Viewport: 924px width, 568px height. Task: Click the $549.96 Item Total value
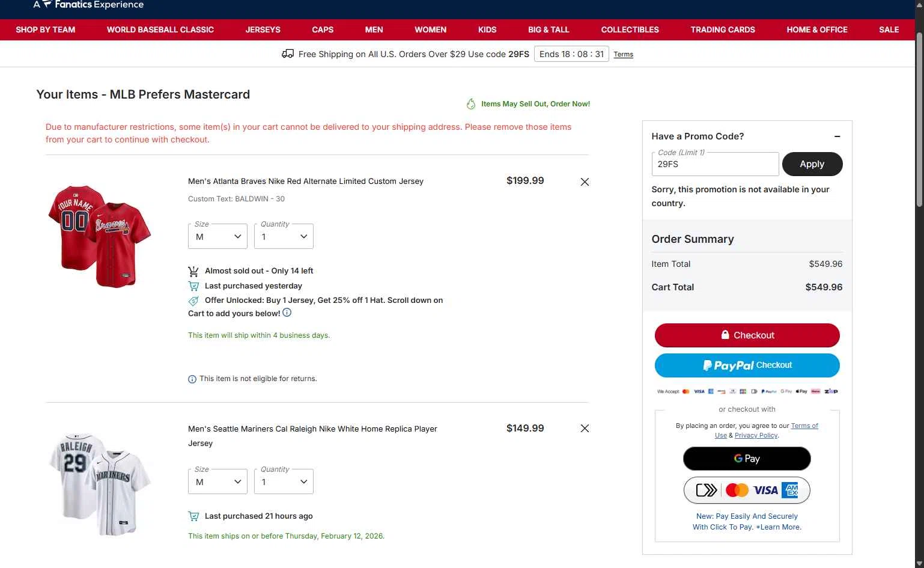click(825, 264)
